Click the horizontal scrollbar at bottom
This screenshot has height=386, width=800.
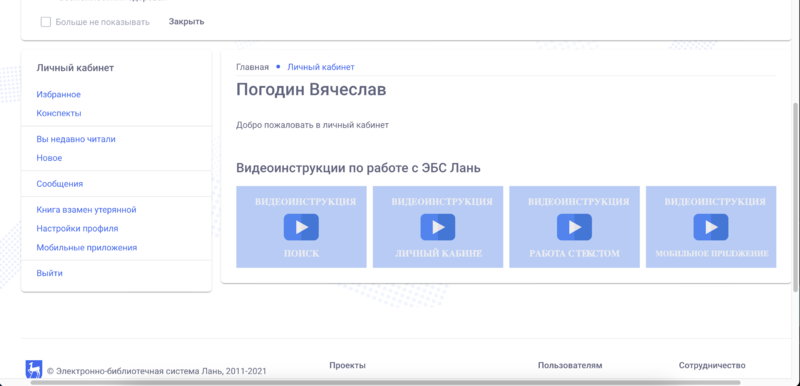(385, 382)
